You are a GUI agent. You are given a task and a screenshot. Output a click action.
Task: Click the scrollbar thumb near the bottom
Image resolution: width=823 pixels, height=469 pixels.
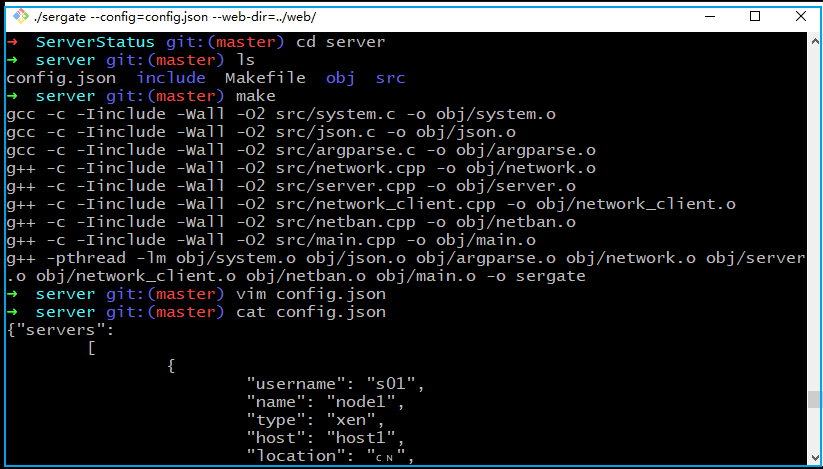tap(814, 400)
